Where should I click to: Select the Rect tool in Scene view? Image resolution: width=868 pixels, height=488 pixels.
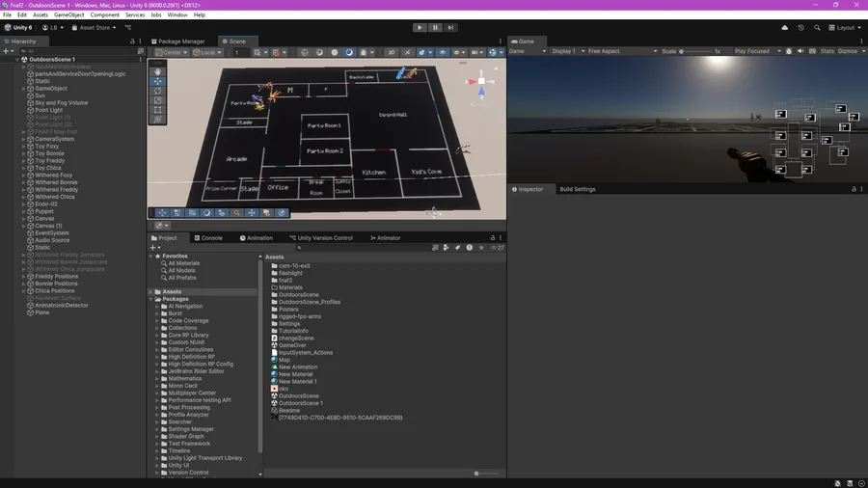click(x=158, y=110)
